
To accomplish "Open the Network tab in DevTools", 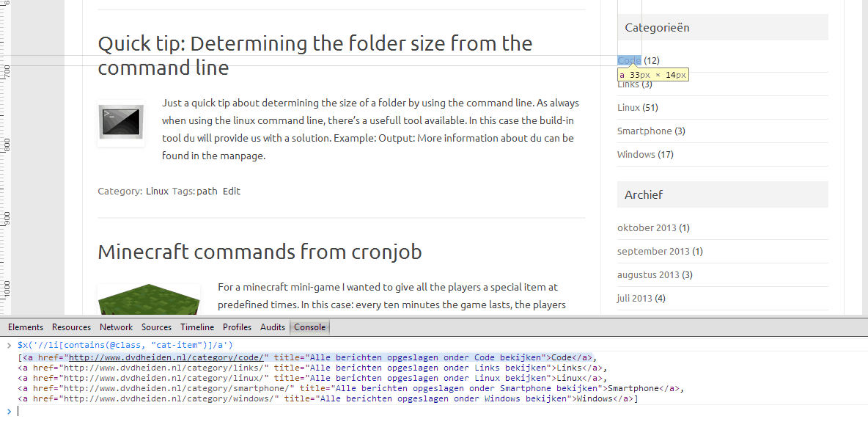I will [x=115, y=327].
